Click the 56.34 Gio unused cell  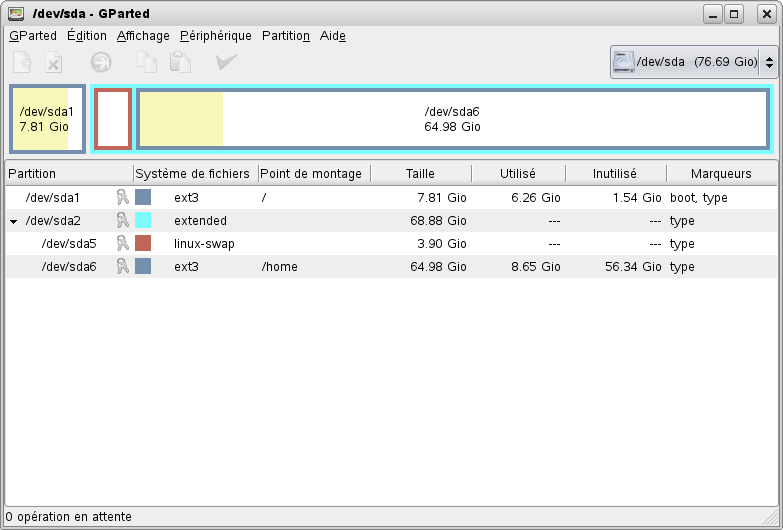click(633, 267)
